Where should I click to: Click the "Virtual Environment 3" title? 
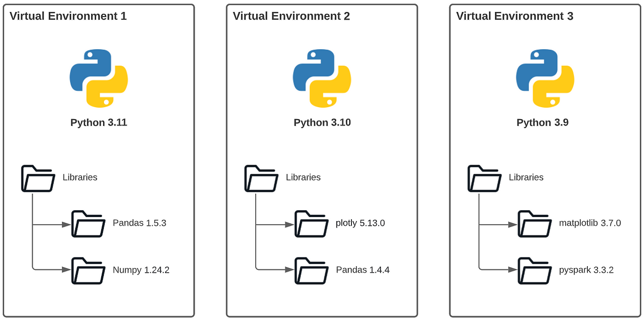click(515, 16)
